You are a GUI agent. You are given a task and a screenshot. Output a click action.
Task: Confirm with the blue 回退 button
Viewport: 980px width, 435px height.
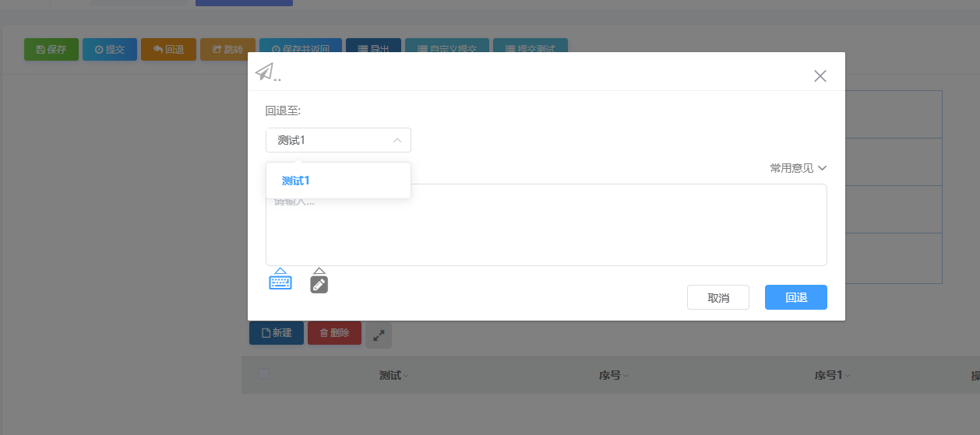pyautogui.click(x=796, y=297)
